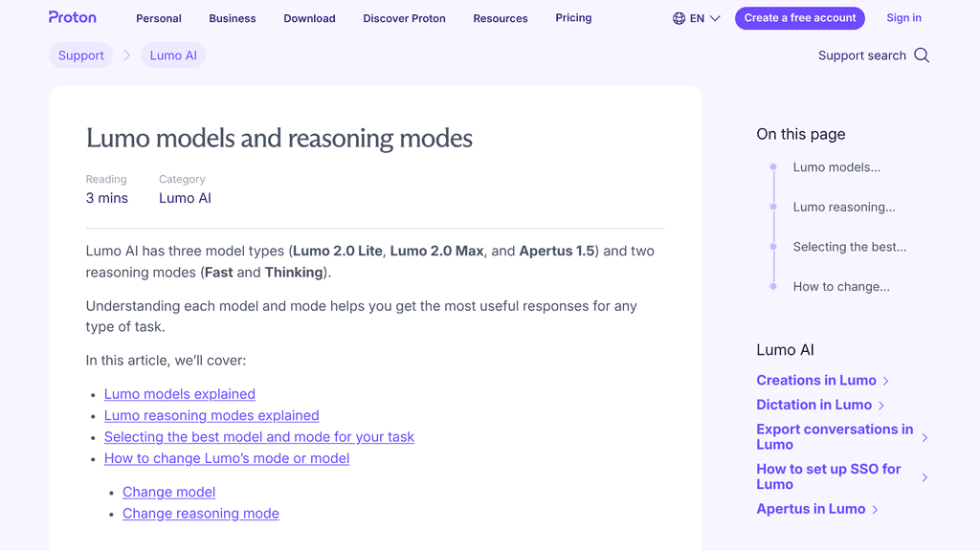Go to the Pricing page
This screenshot has height=551, width=980.
574,17
